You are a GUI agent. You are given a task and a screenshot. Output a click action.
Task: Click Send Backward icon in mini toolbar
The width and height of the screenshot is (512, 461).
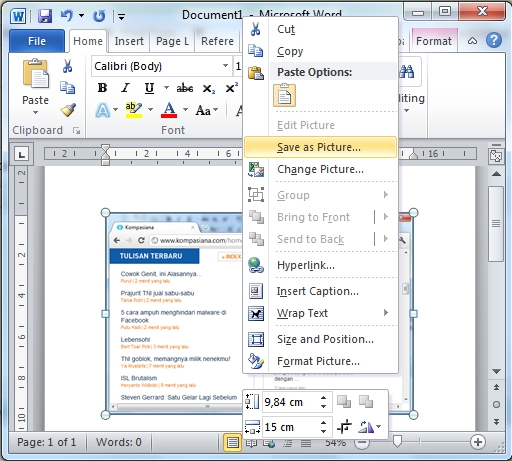click(x=366, y=401)
